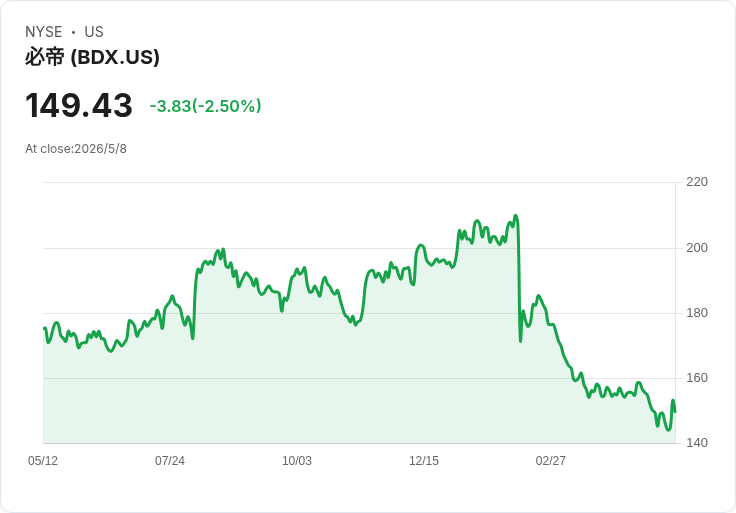Click the At close:2026/5/8 timestamp
Image resolution: width=736 pixels, height=513 pixels.
[x=76, y=149]
